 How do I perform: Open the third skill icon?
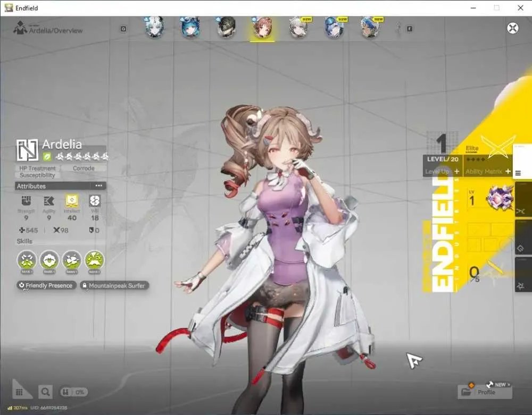pyautogui.click(x=72, y=260)
